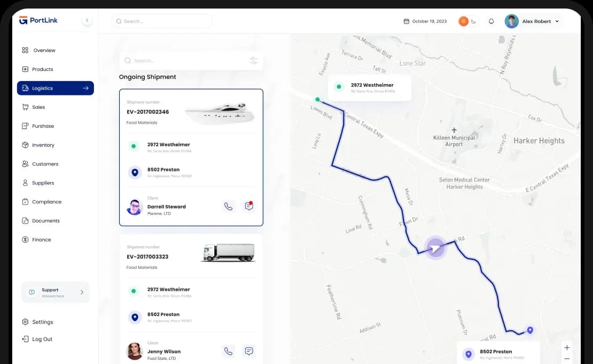Click the top bar search field
The image size is (593, 364).
[162, 21]
